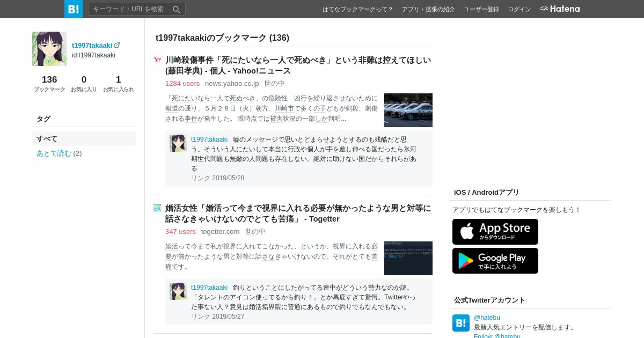Click the リンク 2019/05/27 permalink
This screenshot has height=338, width=644.
click(x=217, y=317)
